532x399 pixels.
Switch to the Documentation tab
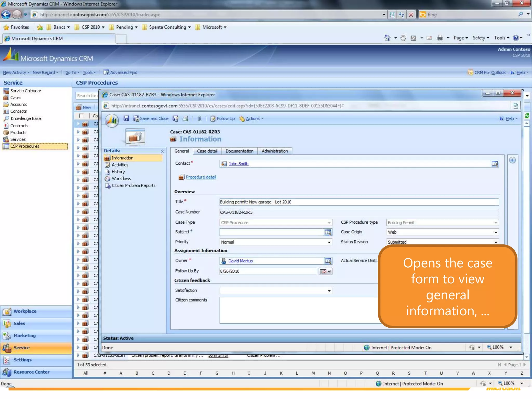(x=239, y=151)
